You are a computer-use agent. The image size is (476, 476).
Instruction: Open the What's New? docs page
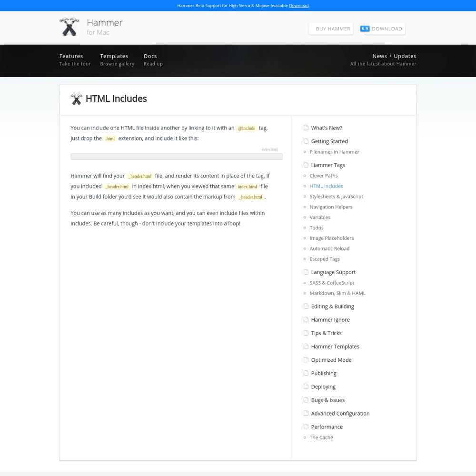(327, 128)
